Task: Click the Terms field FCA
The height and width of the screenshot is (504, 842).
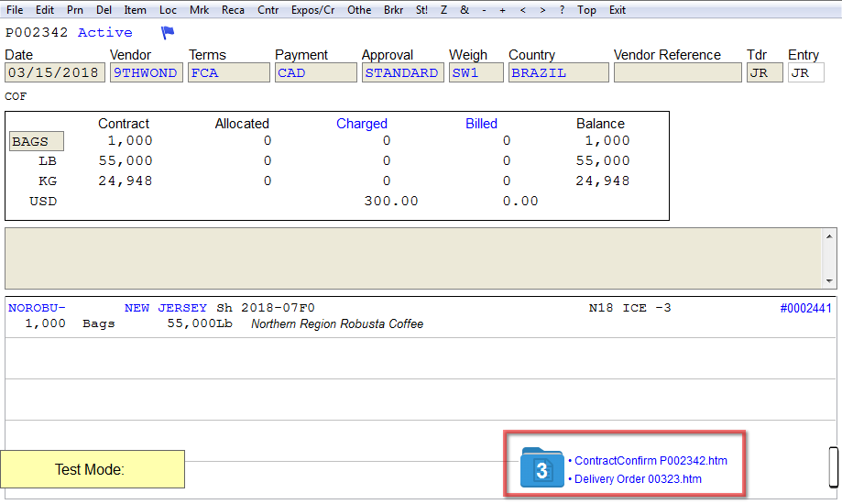Action: click(x=229, y=72)
